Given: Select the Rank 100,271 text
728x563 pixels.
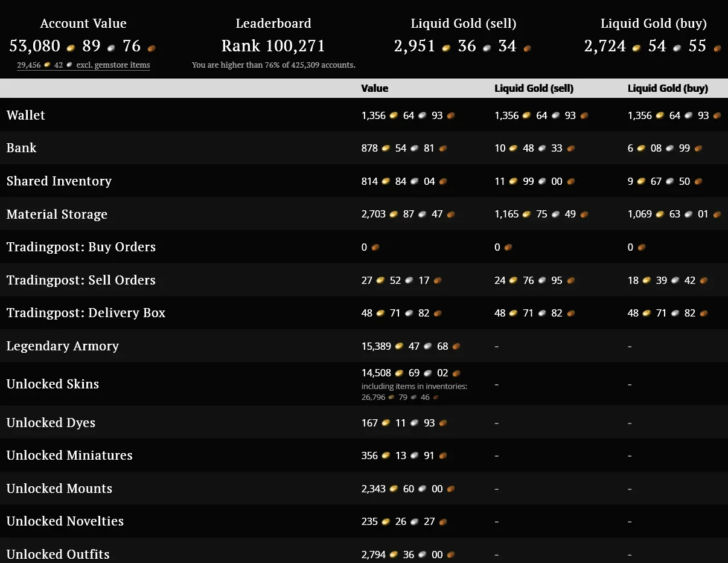Looking at the screenshot, I should point(273,46).
